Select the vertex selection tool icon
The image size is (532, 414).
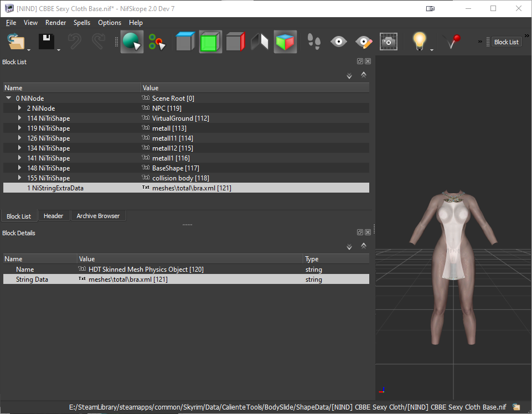coord(157,42)
